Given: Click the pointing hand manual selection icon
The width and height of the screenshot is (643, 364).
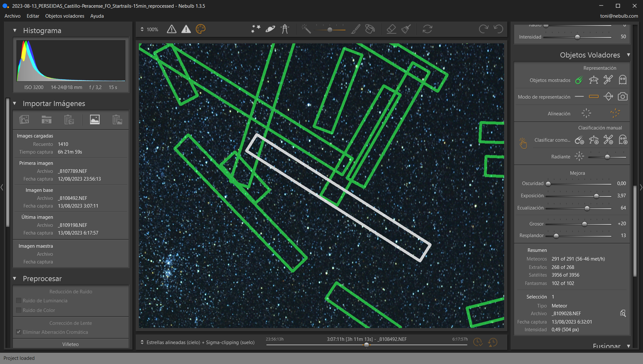Looking at the screenshot, I should (x=523, y=143).
